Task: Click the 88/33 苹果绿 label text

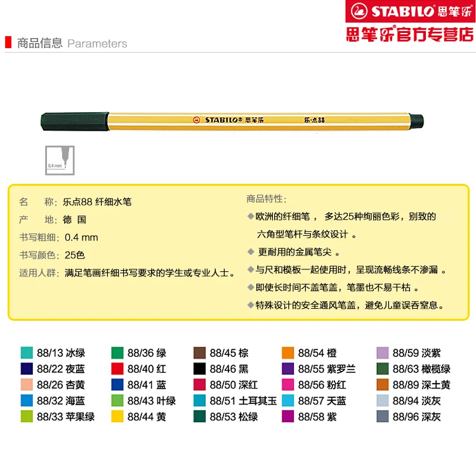Action: (x=65, y=417)
